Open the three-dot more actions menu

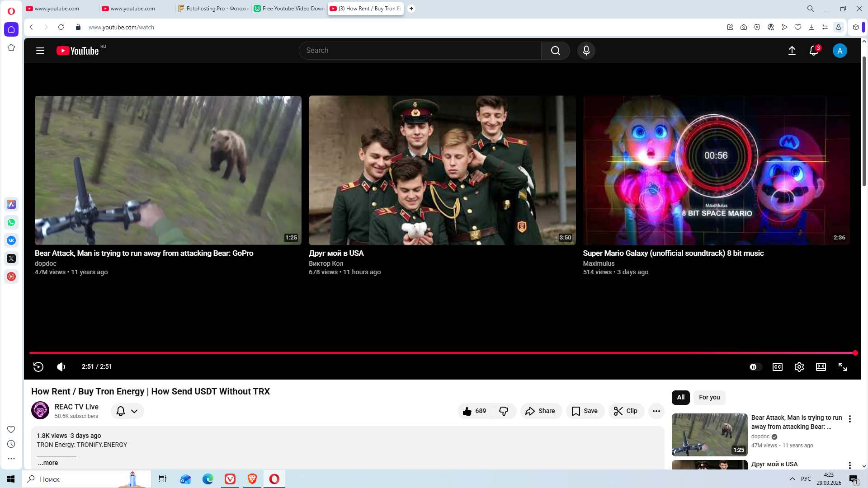point(656,411)
